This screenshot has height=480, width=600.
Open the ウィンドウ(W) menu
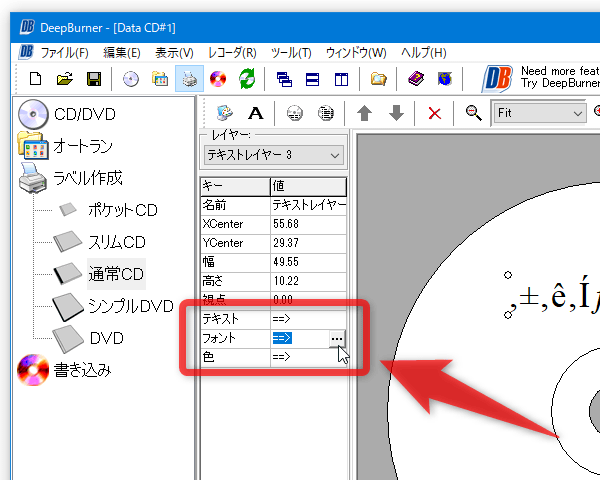356,53
